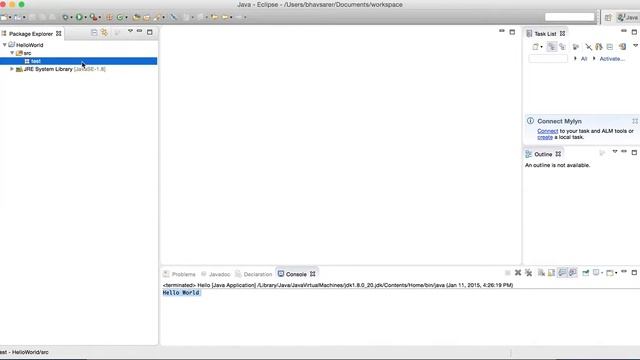
Task: Click the Debug bug icon in toolbar
Action: pyautogui.click(x=65, y=17)
